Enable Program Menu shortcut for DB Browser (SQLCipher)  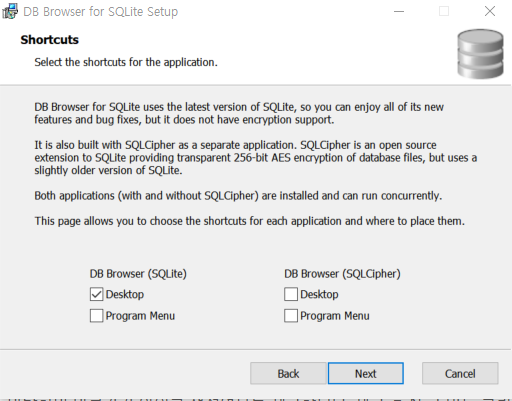tap(291, 316)
